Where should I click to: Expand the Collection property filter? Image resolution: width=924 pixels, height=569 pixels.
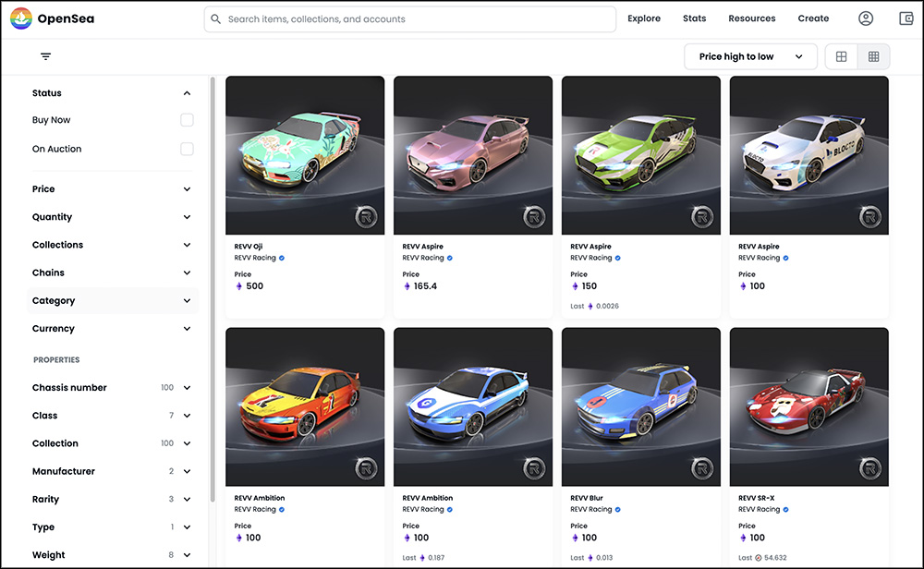coord(112,443)
